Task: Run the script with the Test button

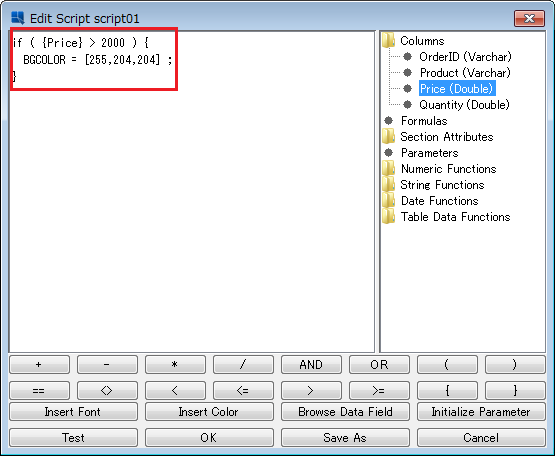Action: (x=73, y=438)
